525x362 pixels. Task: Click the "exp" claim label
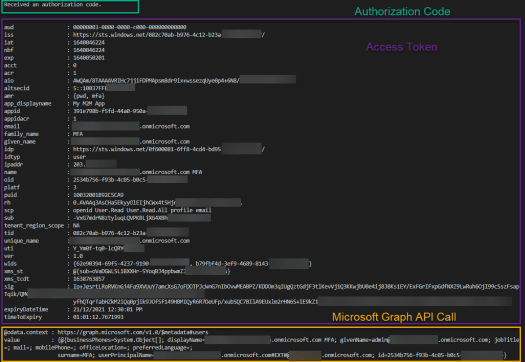tap(9, 58)
